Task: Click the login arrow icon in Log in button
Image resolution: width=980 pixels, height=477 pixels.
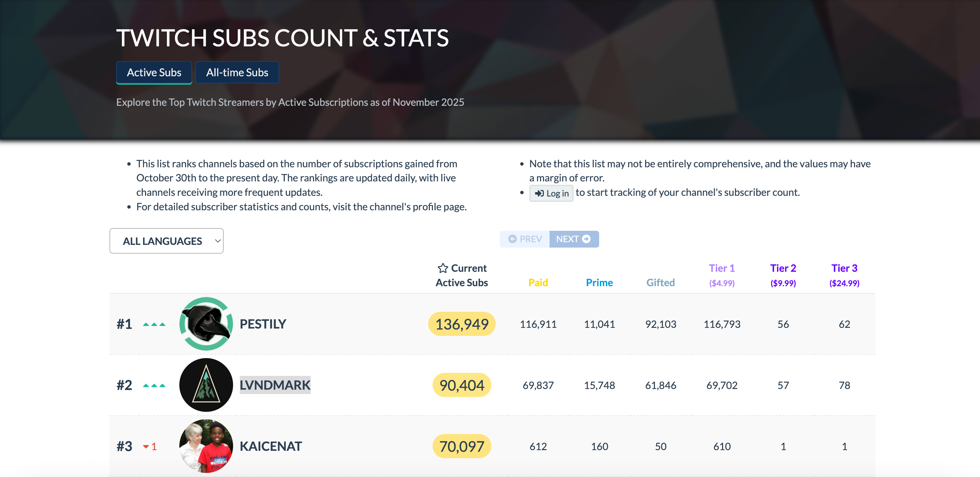Action: click(539, 193)
